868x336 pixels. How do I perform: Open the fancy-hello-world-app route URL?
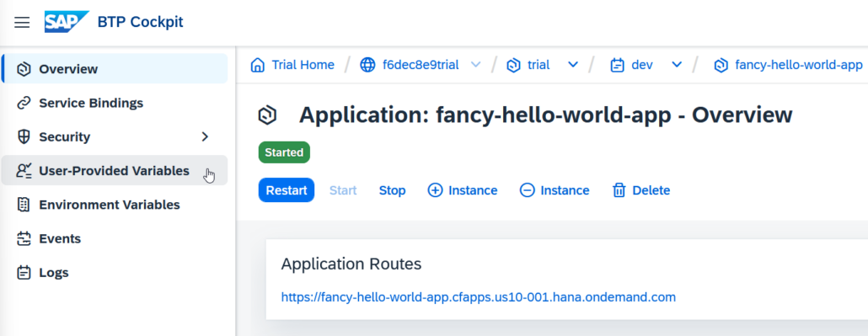479,297
